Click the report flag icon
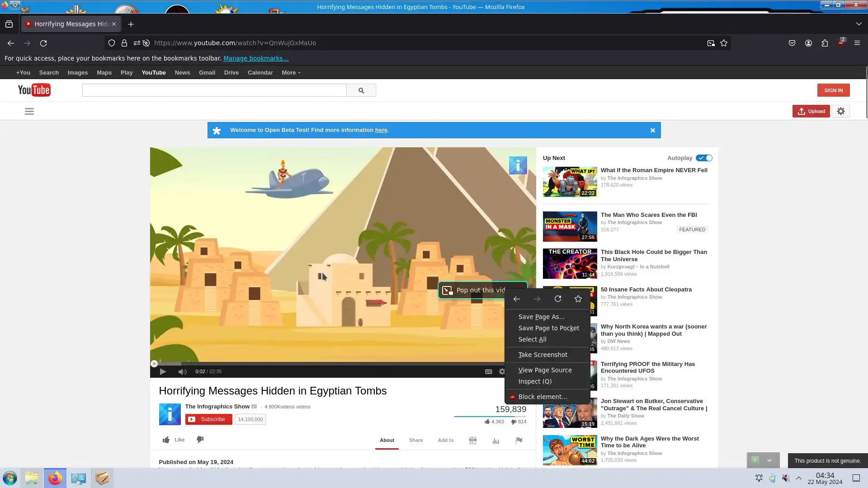The width and height of the screenshot is (868, 488). click(519, 441)
